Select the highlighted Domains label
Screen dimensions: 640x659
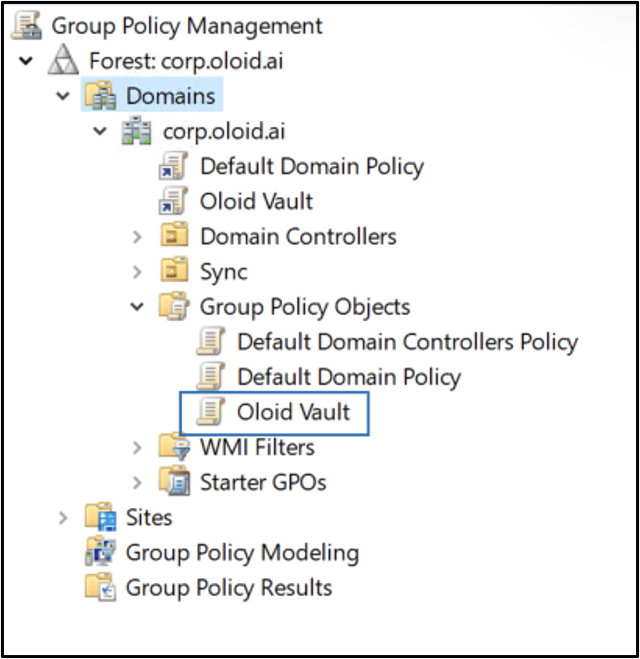pyautogui.click(x=171, y=96)
